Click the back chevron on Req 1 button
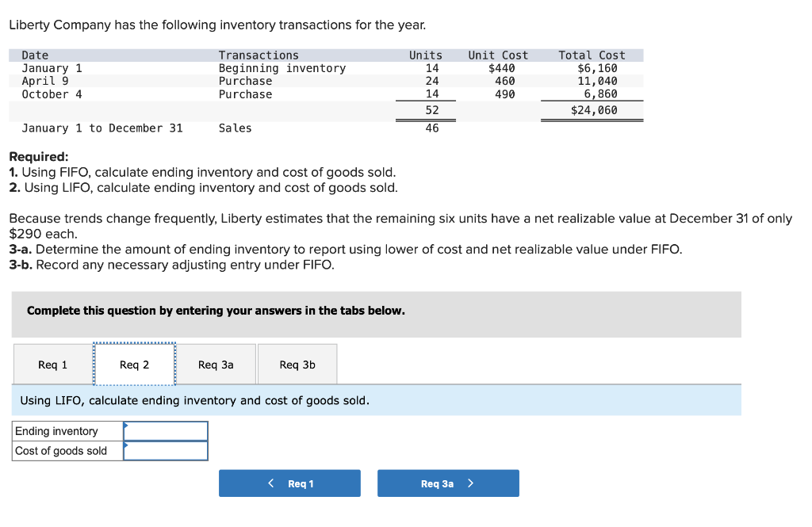Viewport: 812px width, 527px height. tap(270, 483)
